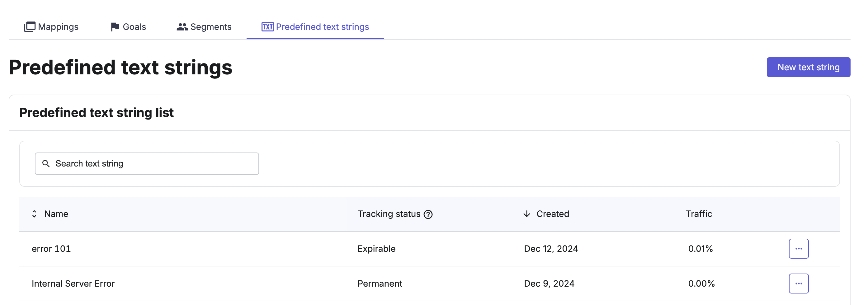Select the Internal Server Error row name
The width and height of the screenshot is (868, 305).
pyautogui.click(x=73, y=284)
